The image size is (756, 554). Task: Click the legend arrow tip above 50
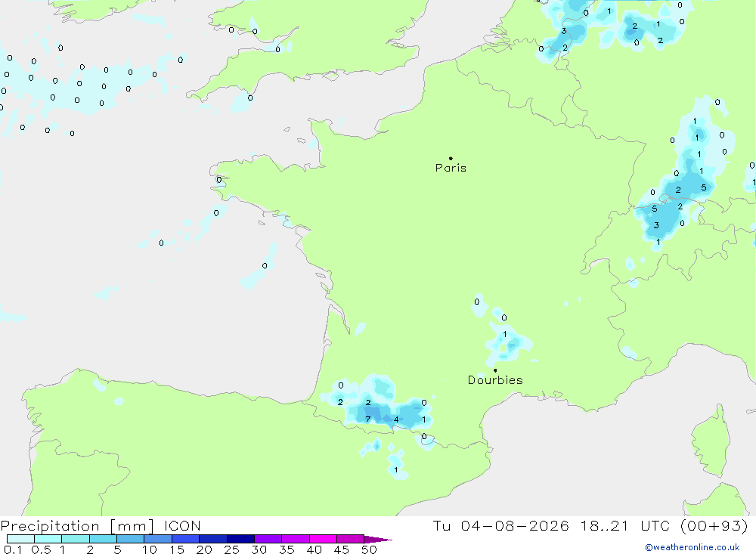(378, 539)
